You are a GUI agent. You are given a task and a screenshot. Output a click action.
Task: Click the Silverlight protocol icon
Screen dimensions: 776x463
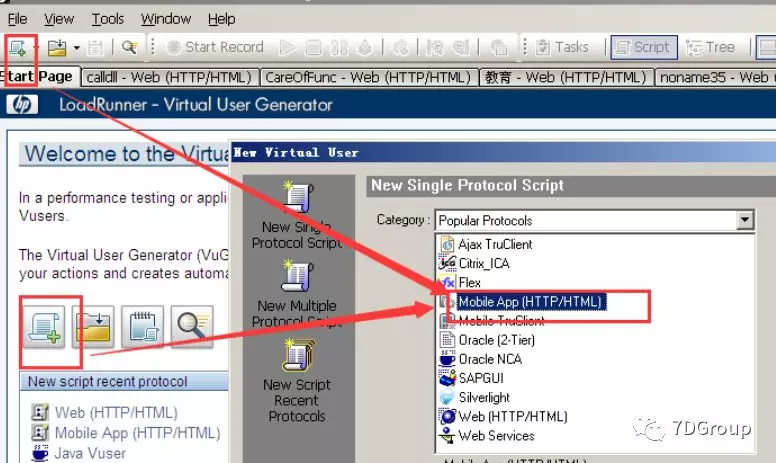(x=447, y=398)
